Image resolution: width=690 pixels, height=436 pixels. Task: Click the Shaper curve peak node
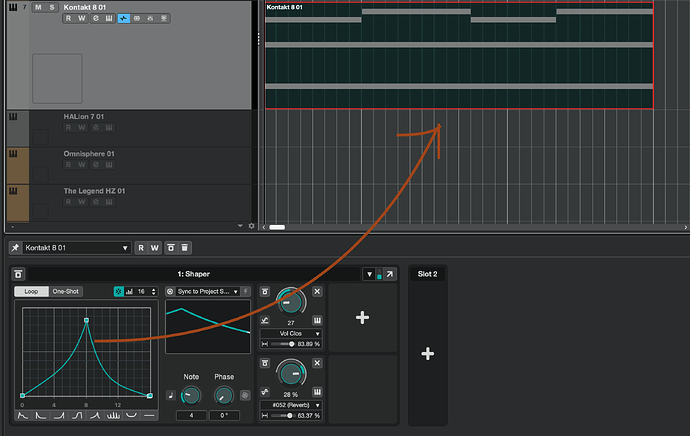click(87, 320)
